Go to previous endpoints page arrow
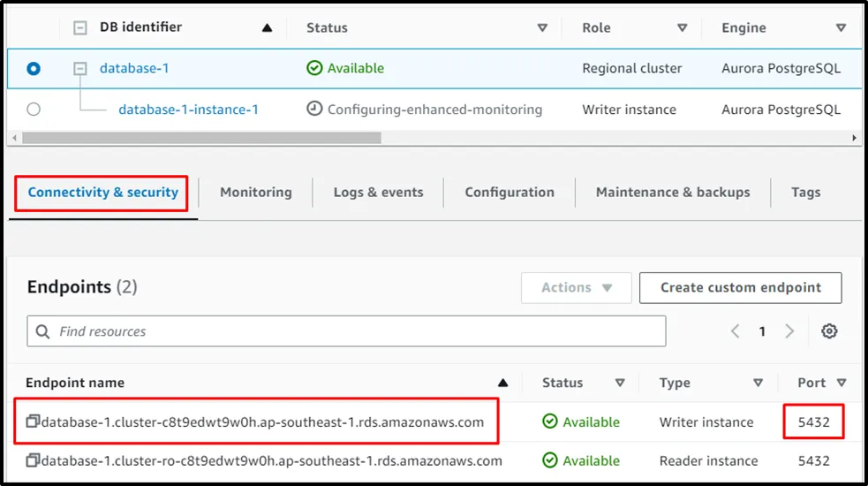This screenshot has height=486, width=868. (735, 331)
